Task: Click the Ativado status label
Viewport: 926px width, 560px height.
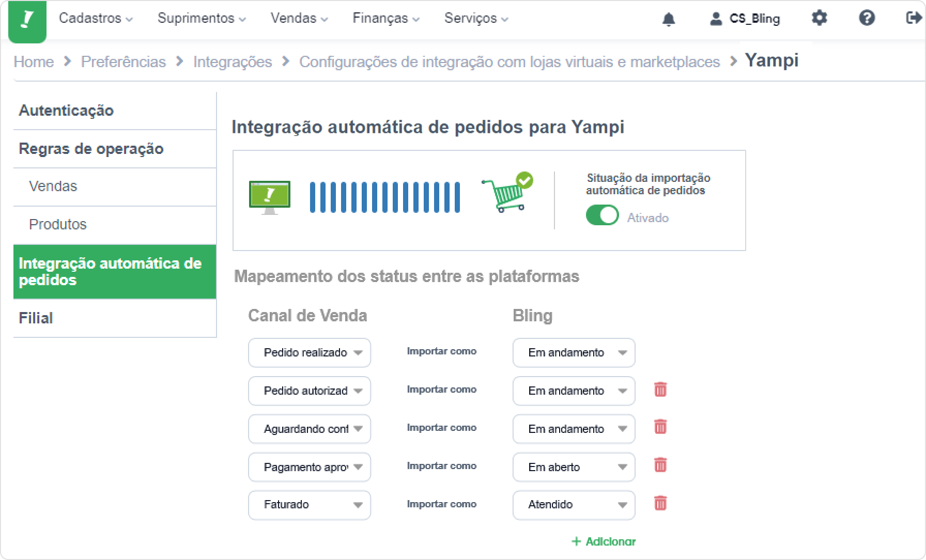Action: click(x=648, y=218)
